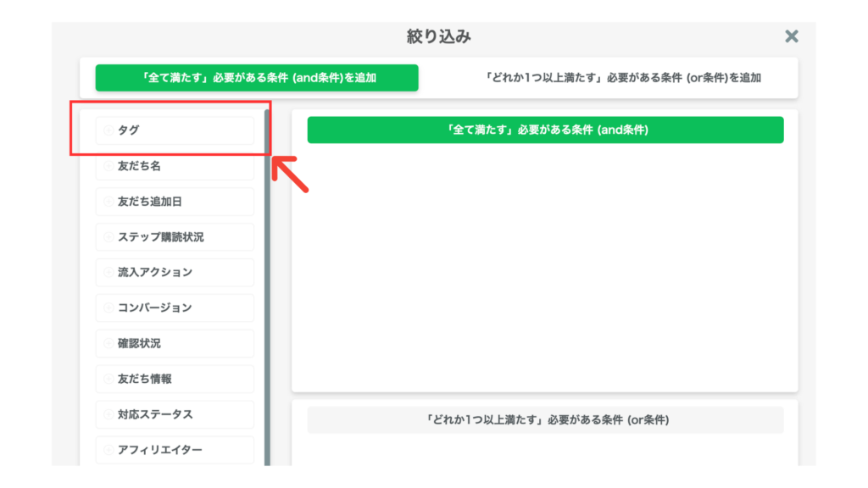868x488 pixels.
Task: Click the plus icon beside 友だち名
Action: click(x=108, y=166)
